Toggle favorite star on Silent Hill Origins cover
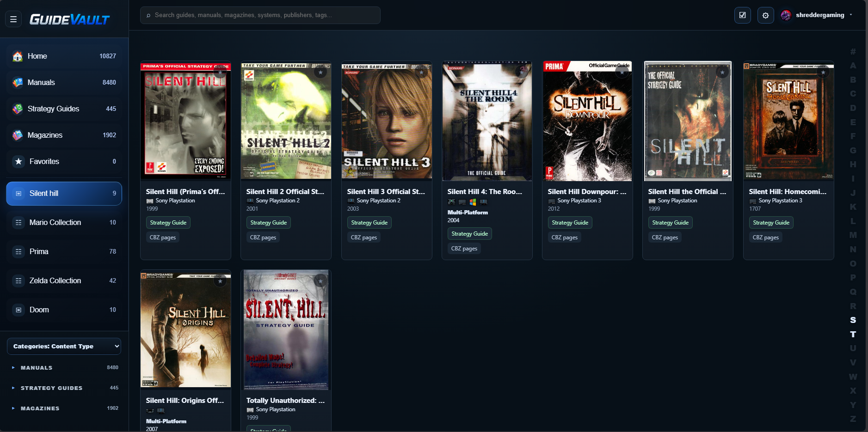 220,281
